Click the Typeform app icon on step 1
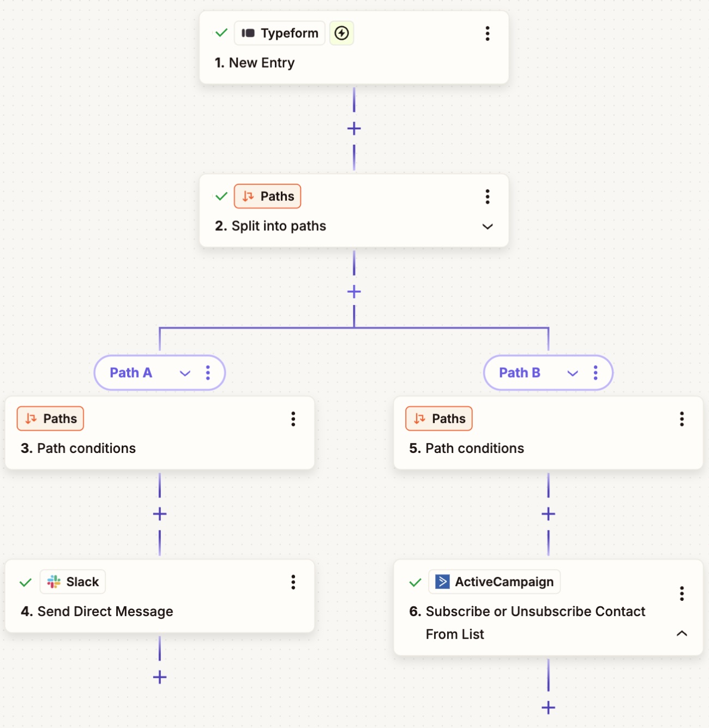This screenshot has width=709, height=728. 248,33
